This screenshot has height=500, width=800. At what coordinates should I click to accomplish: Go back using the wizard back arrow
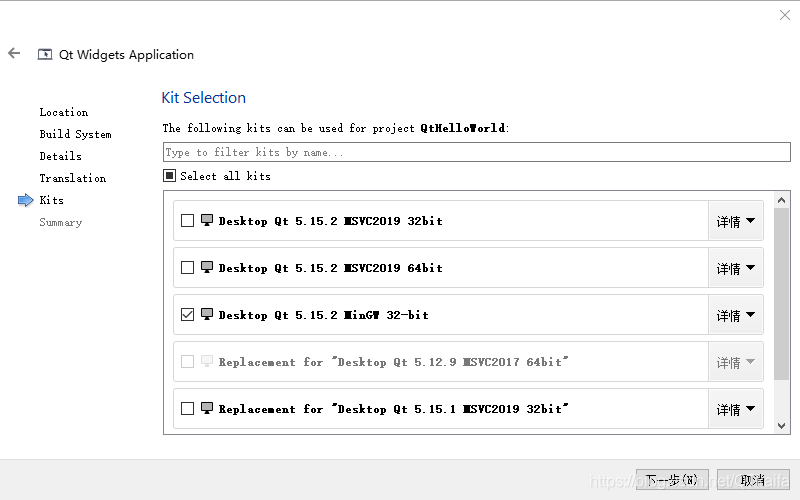coord(14,53)
